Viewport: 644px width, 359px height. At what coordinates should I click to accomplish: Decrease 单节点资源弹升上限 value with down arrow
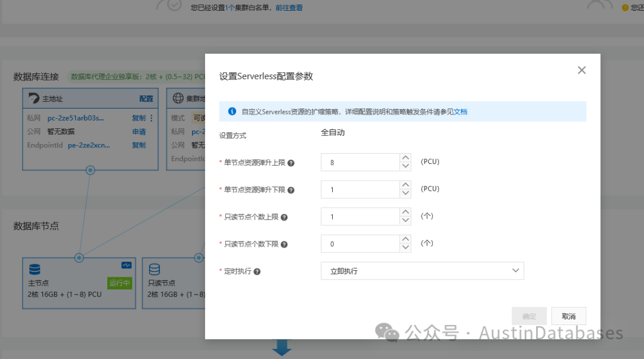405,166
